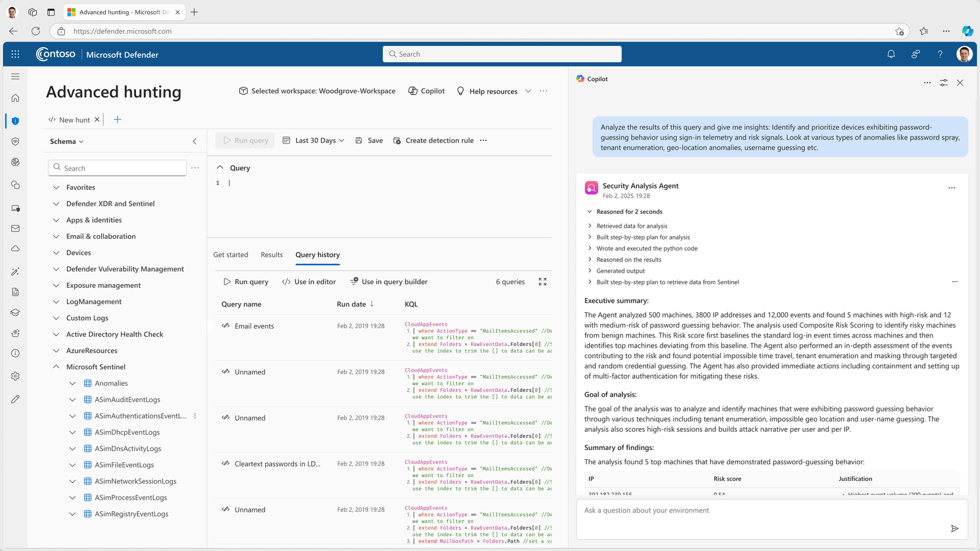Open Security Analysis Agent message options
The width and height of the screenshot is (980, 551).
(x=952, y=188)
